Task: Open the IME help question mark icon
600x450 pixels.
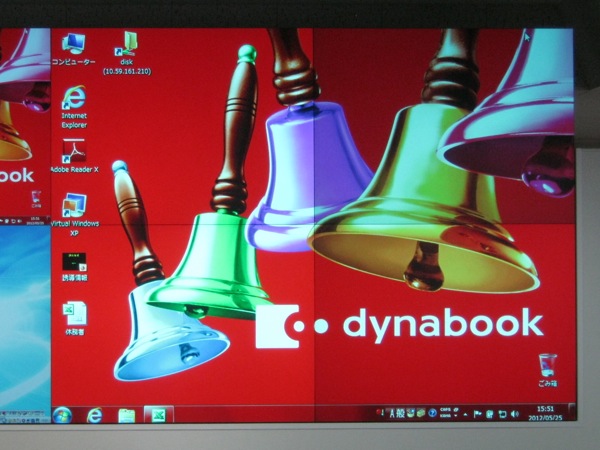Action: 432,412
